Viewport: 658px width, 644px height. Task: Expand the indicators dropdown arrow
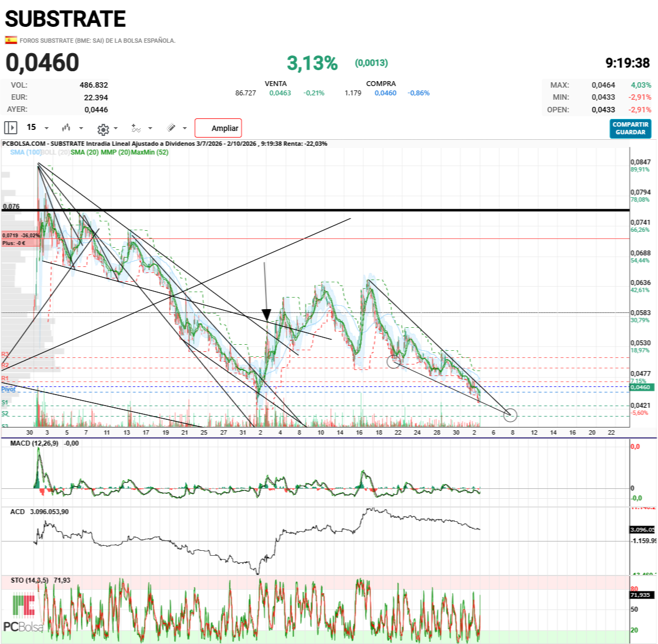coord(150,128)
